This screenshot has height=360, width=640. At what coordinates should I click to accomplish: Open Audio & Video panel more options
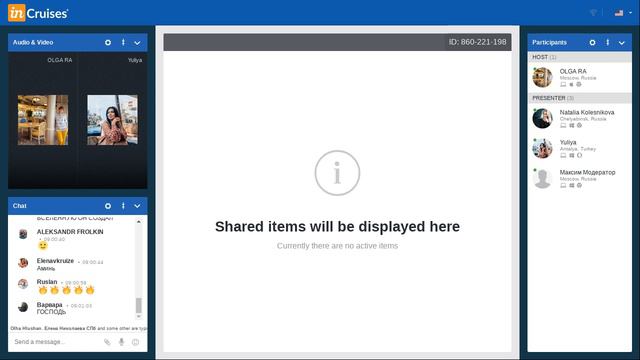123,42
